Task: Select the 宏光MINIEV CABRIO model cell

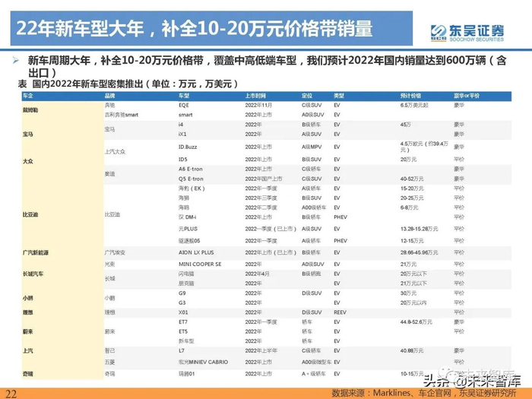Action: tap(203, 362)
